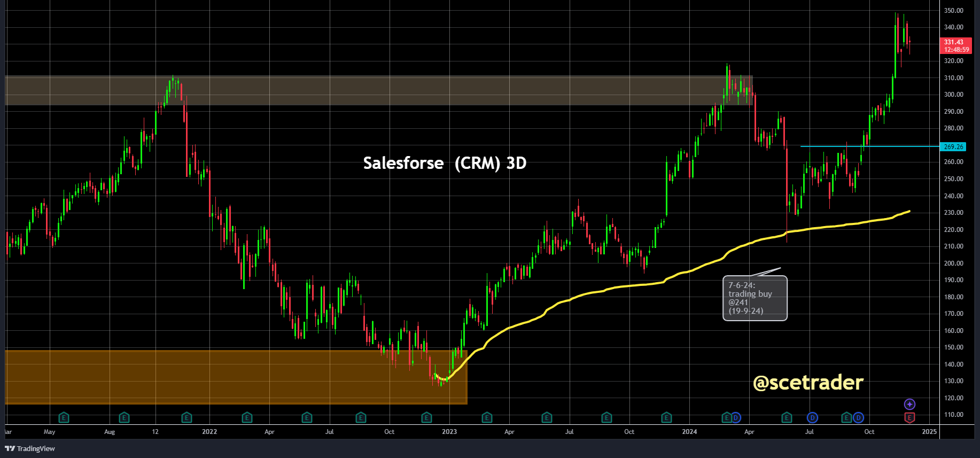Select earnings E marker between Apr and Jul 2022
The image size is (980, 458).
point(307,417)
